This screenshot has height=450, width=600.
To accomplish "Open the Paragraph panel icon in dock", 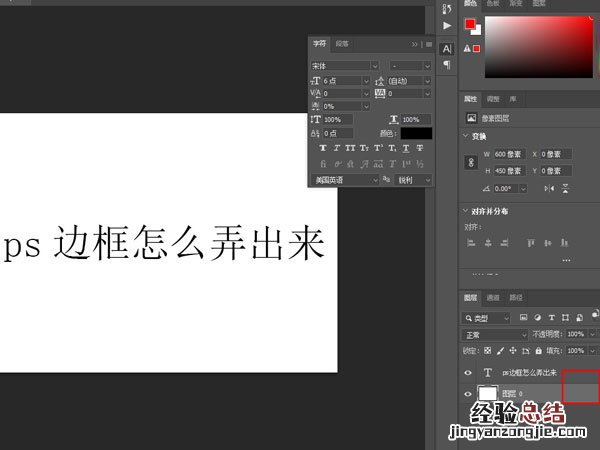I will (447, 65).
